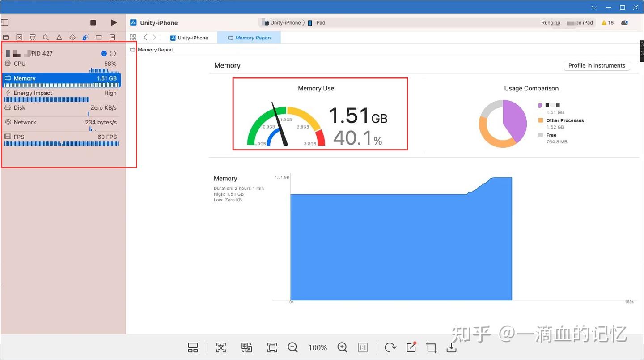Viewport: 644px width, 360px height.
Task: Click the Profile in Instruments button
Action: pos(597,65)
